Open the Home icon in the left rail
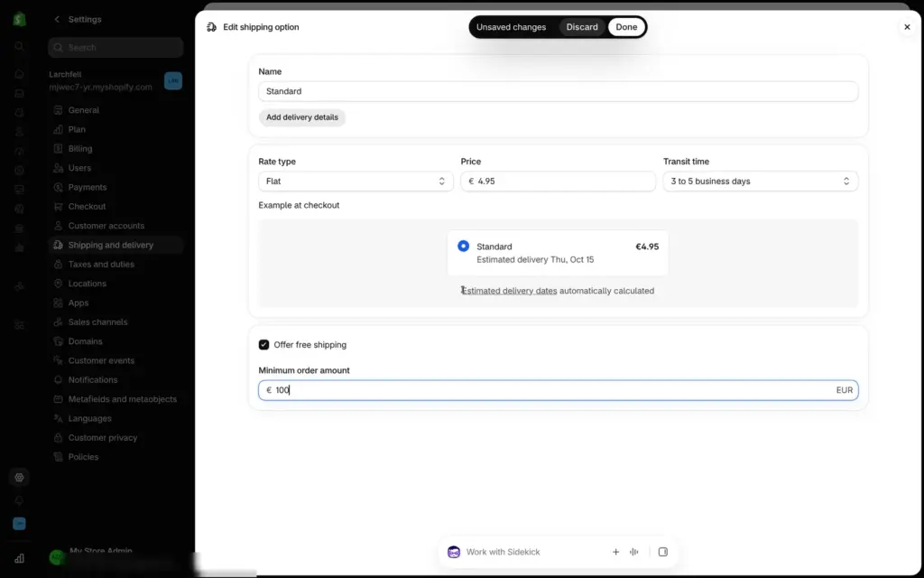 pos(20,74)
